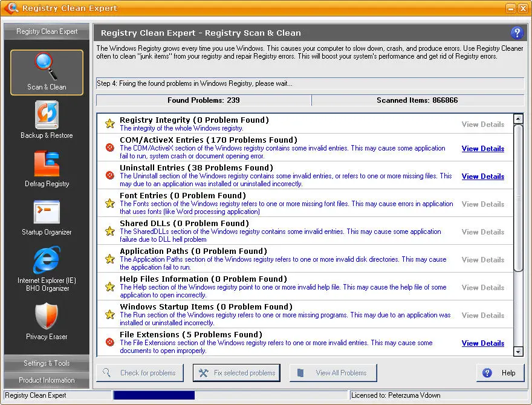Select File Extensions (5 Problems Found) heading

pyautogui.click(x=191, y=334)
